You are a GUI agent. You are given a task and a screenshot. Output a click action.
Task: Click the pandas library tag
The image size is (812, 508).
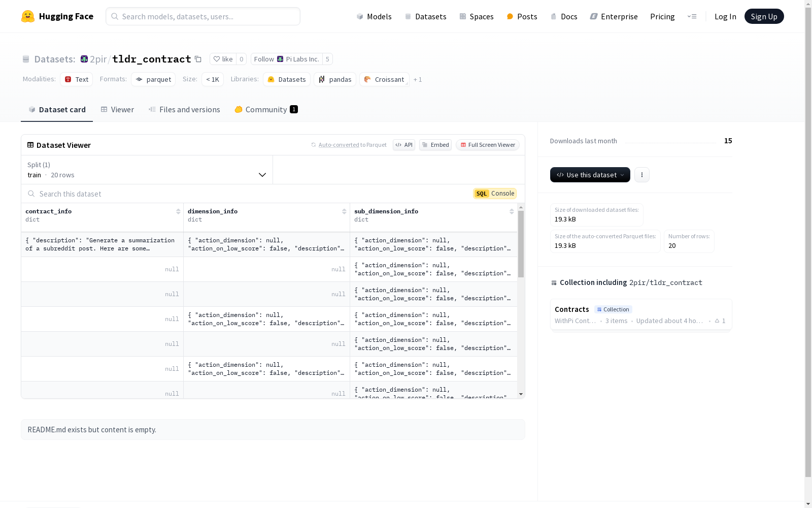(x=335, y=79)
